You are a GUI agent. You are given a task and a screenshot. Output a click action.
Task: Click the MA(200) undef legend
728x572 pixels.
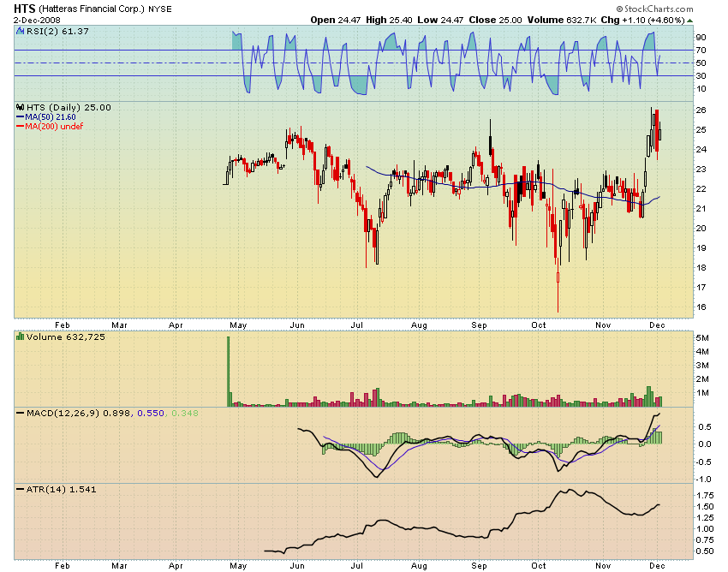click(54, 126)
